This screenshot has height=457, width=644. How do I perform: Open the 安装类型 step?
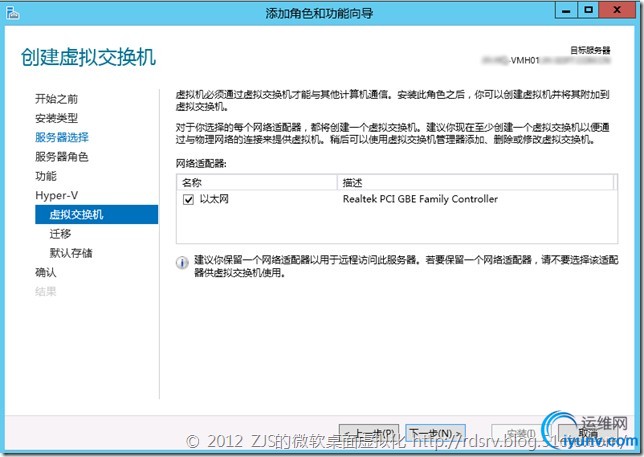point(56,118)
